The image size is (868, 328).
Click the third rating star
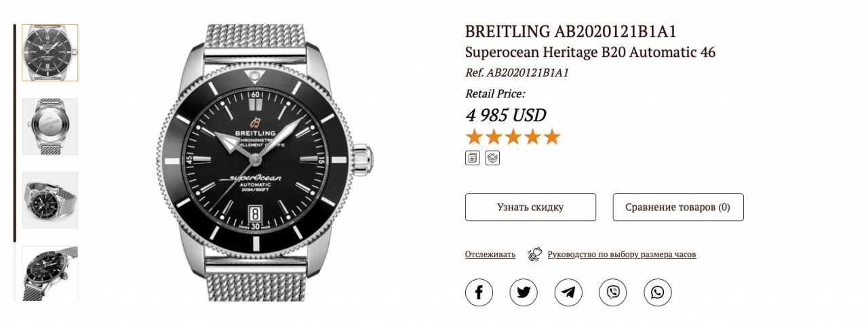pyautogui.click(x=513, y=137)
